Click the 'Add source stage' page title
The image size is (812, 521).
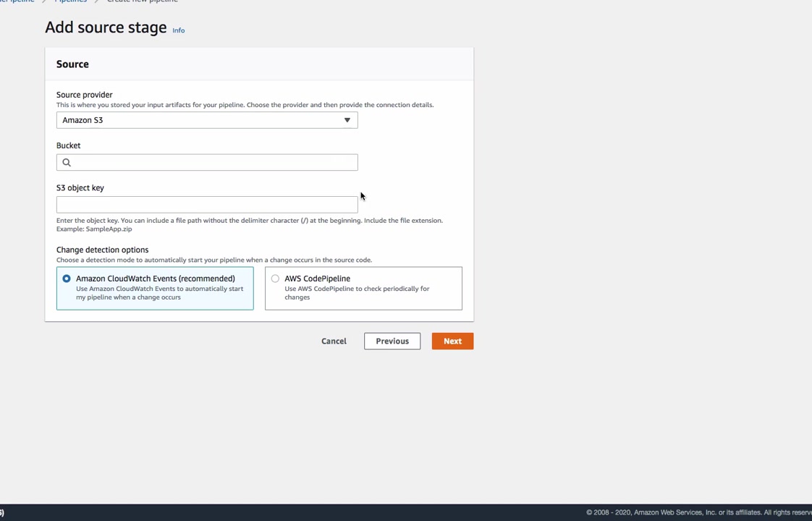[106, 27]
